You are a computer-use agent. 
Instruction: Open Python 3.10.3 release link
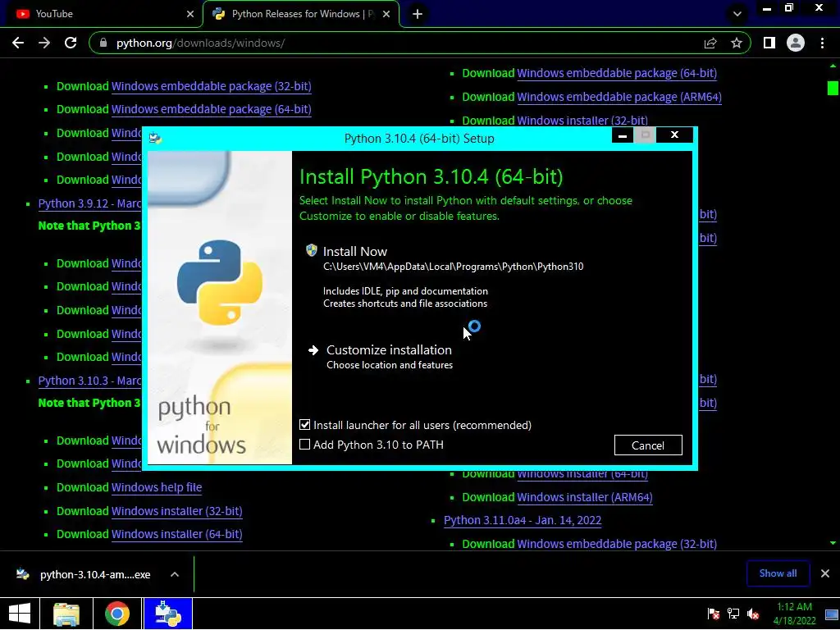pos(89,381)
